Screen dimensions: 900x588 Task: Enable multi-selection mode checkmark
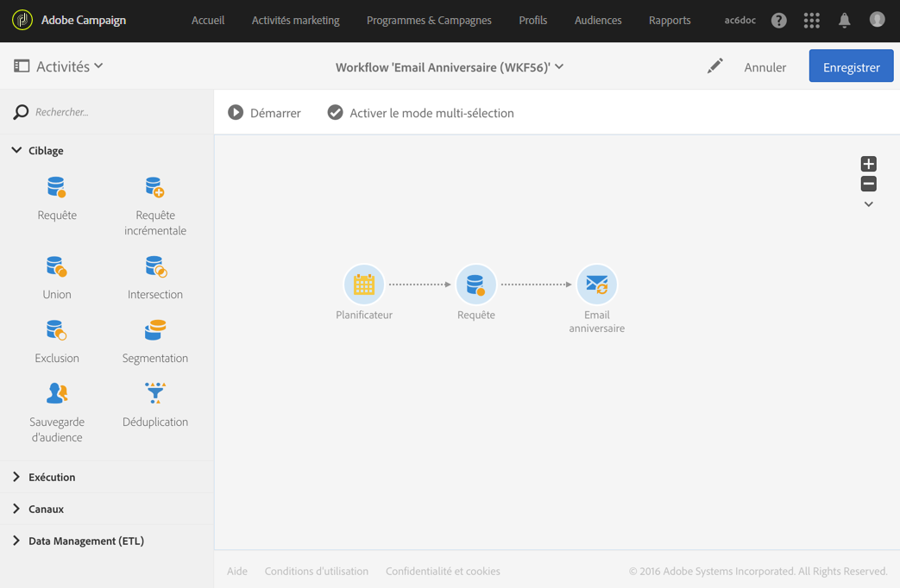(336, 113)
